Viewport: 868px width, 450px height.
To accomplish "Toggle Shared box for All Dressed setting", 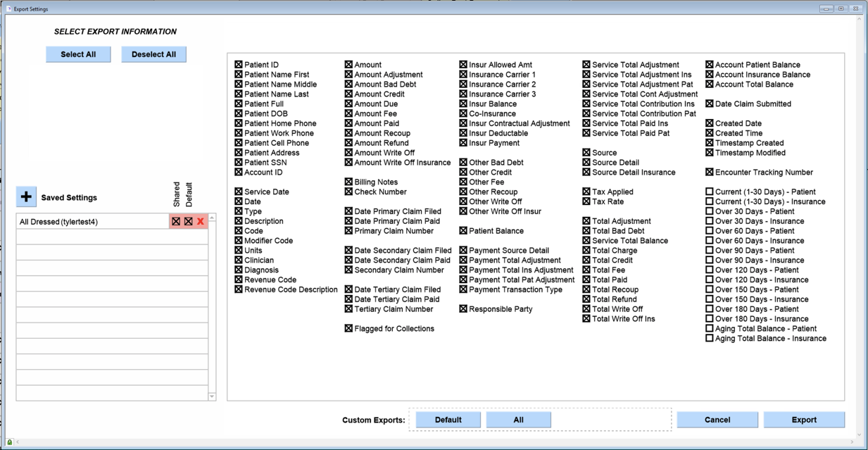I will 176,221.
